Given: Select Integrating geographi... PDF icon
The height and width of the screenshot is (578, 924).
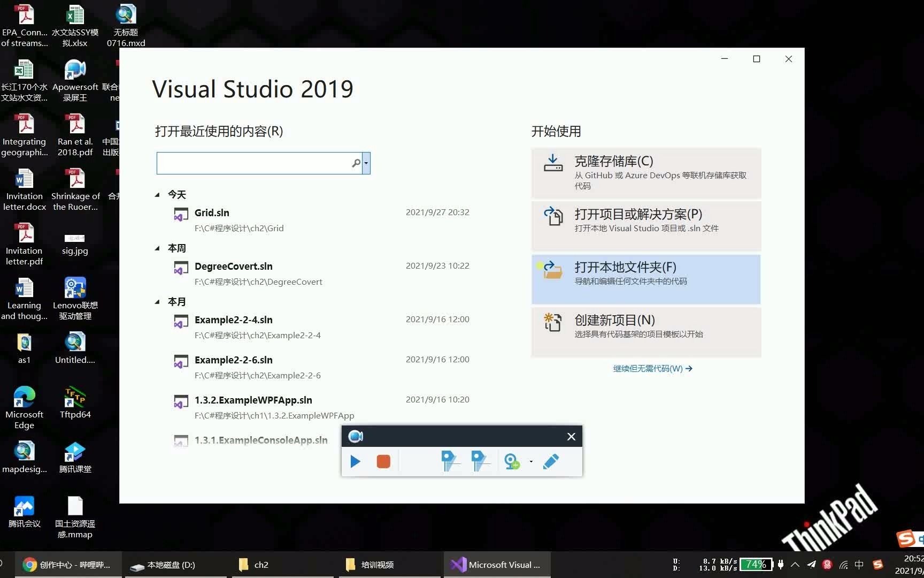Looking at the screenshot, I should (x=24, y=135).
